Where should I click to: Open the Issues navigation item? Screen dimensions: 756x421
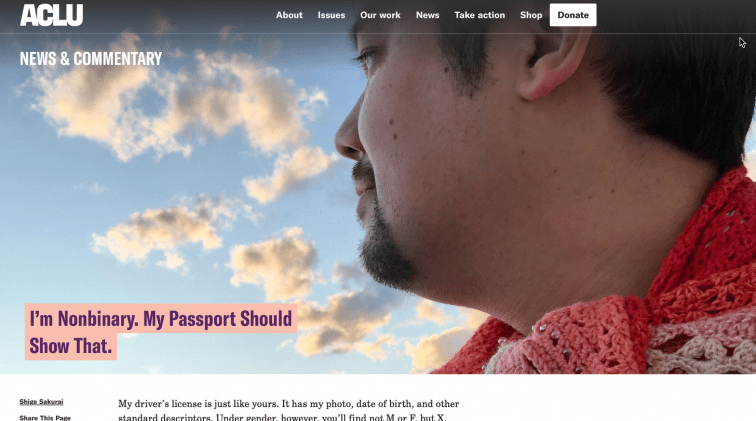(x=331, y=15)
